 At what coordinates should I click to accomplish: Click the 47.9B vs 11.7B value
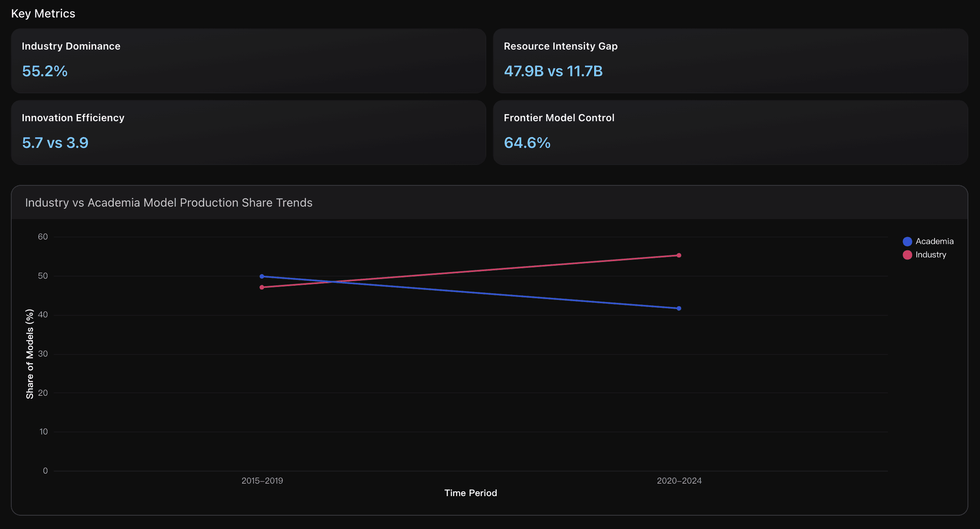tap(553, 71)
